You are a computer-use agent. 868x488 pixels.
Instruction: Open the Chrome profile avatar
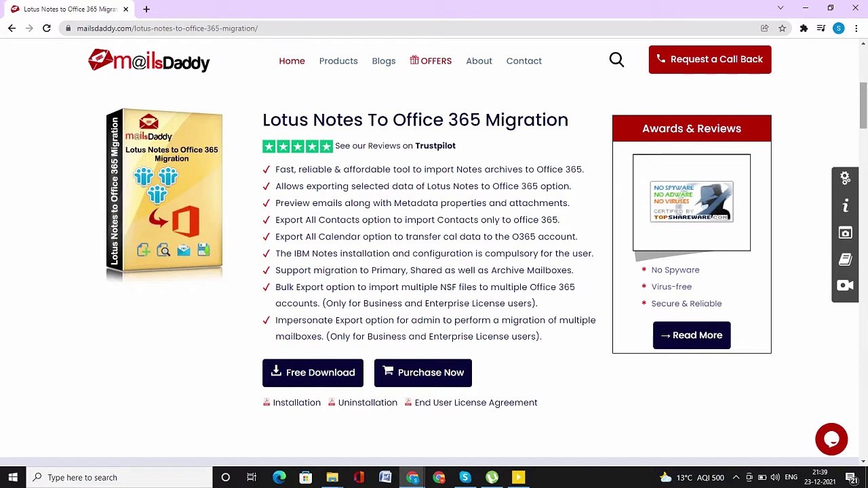(839, 28)
